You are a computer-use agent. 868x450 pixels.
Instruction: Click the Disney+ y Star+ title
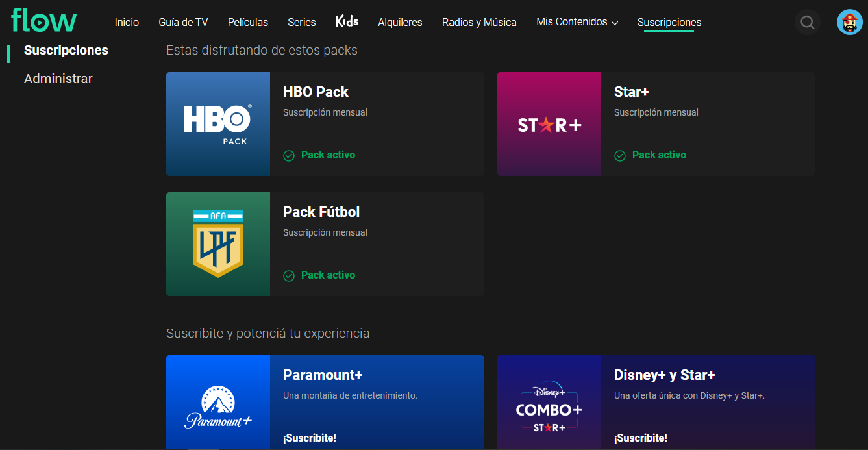point(665,375)
